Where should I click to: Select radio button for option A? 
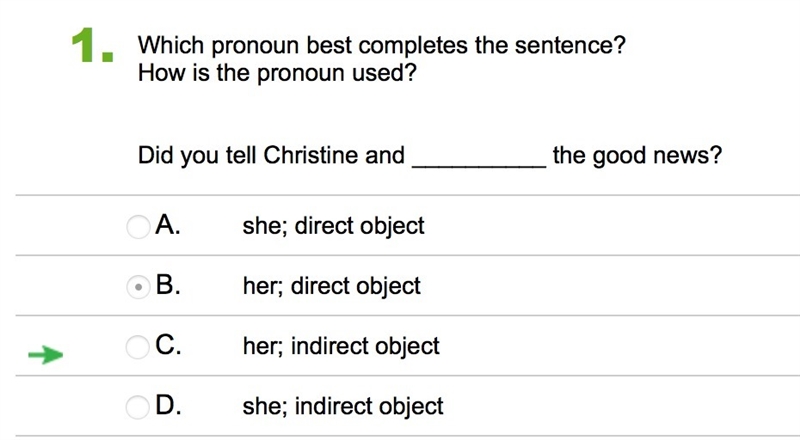click(138, 227)
